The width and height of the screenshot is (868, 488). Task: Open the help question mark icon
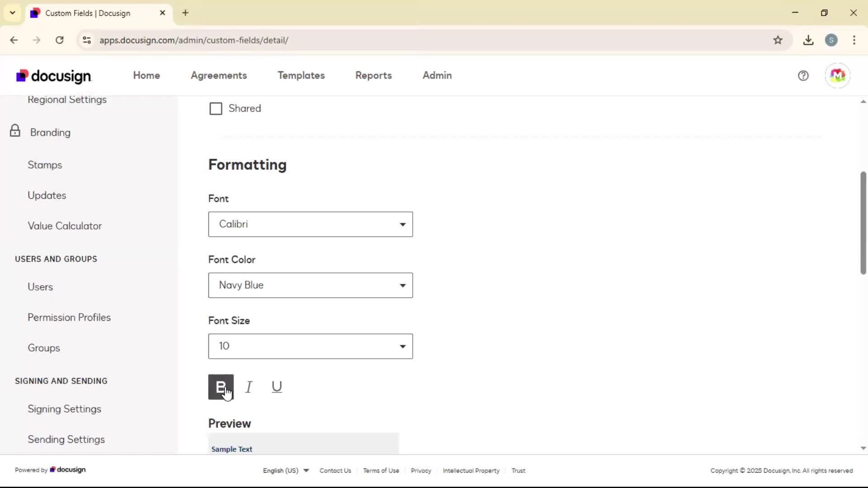[x=803, y=75]
